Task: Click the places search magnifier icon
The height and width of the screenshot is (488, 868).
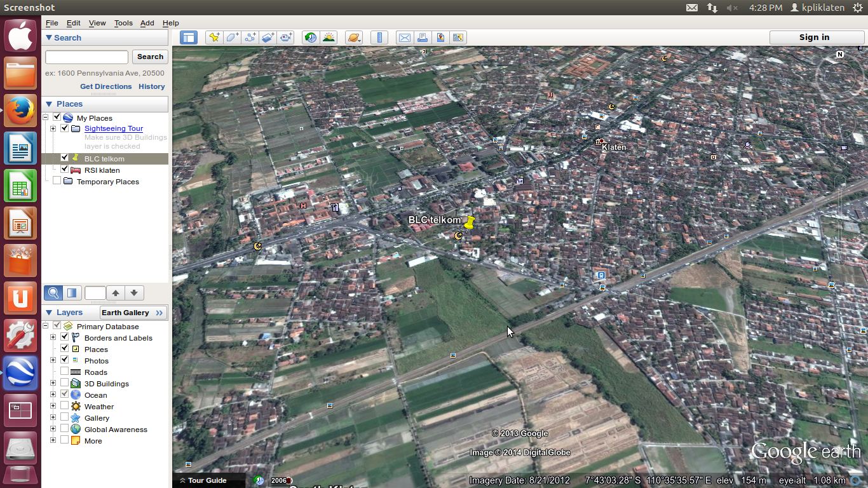Action: click(53, 293)
